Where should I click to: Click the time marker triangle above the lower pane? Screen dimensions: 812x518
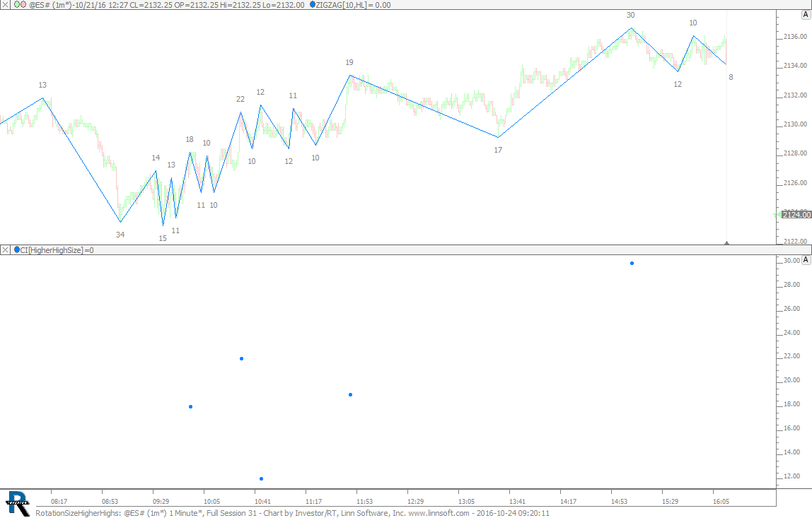(x=726, y=242)
